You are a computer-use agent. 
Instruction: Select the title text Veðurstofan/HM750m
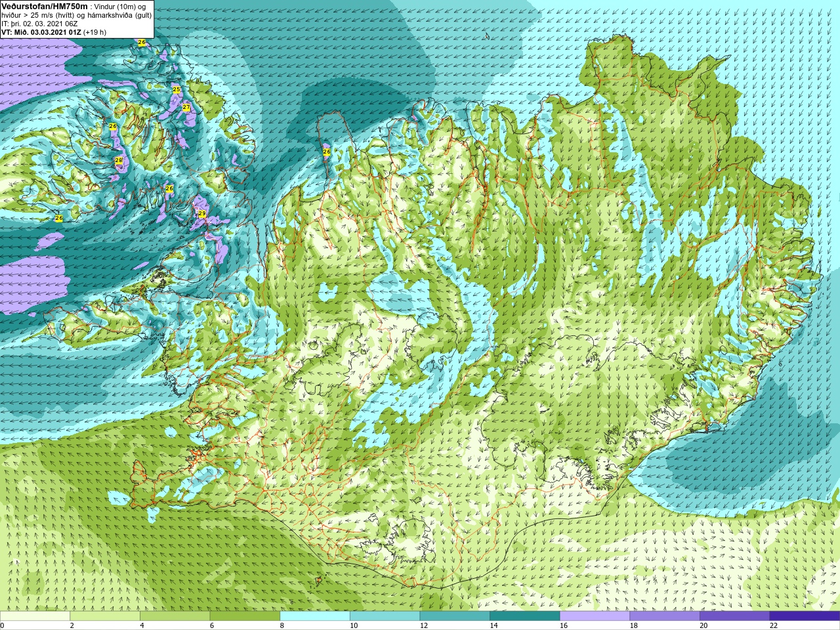coord(45,7)
